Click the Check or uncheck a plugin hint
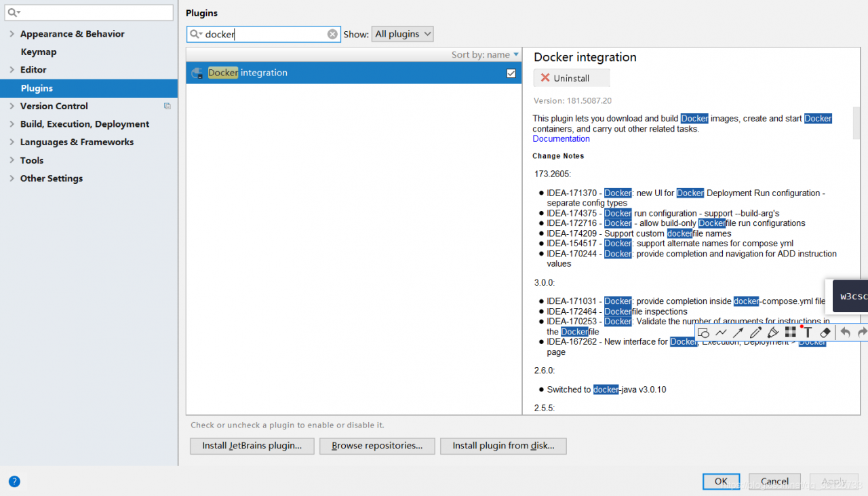This screenshot has height=496, width=868. click(288, 425)
